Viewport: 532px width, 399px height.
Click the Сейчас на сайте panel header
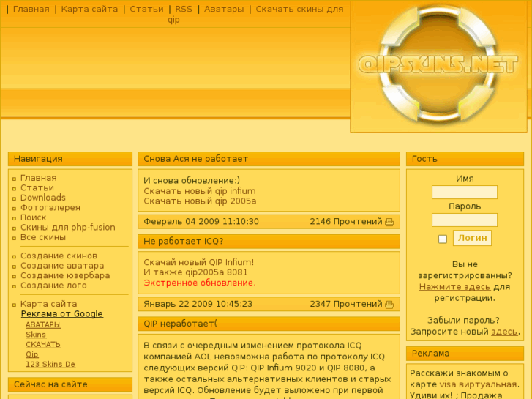[x=70, y=384]
